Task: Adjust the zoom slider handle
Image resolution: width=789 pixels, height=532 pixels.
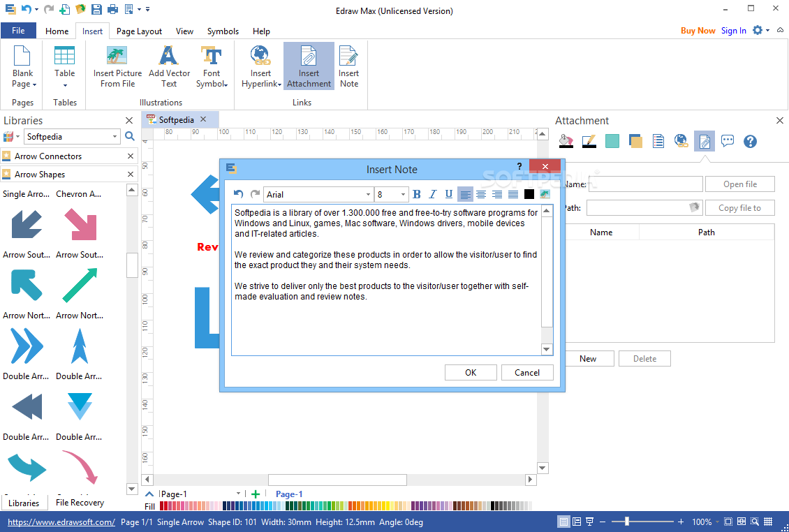Action: click(x=626, y=522)
